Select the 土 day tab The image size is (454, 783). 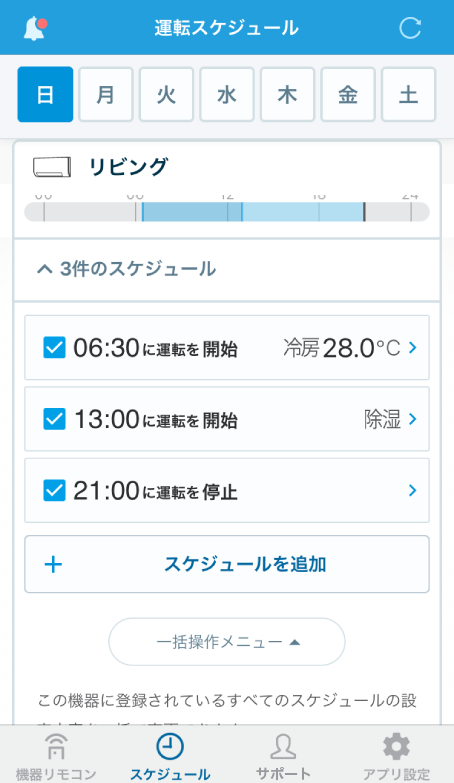coord(409,94)
